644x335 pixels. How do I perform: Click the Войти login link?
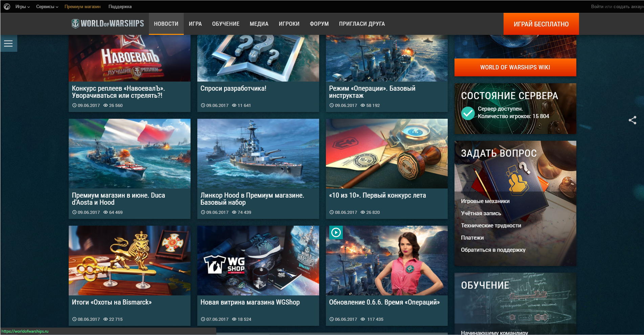pos(597,6)
